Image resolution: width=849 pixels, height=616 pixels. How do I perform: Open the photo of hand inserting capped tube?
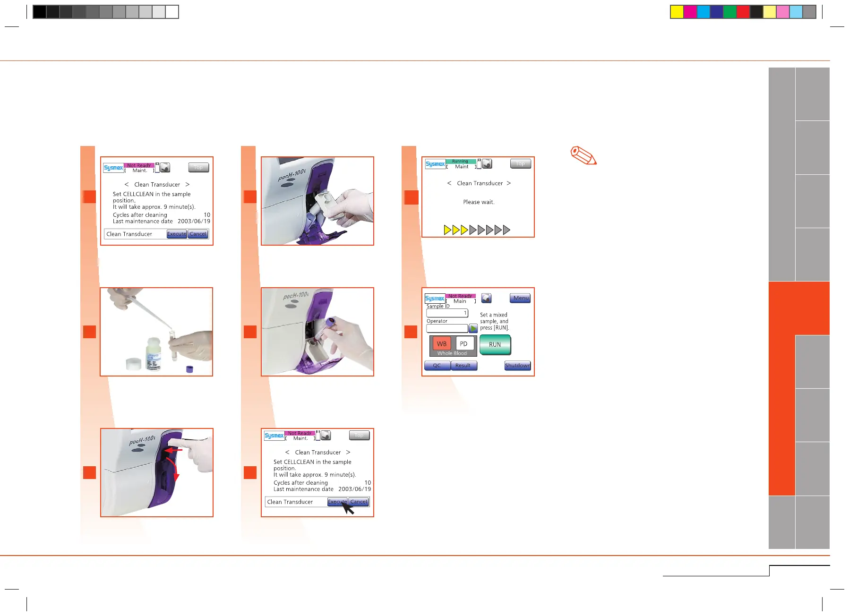click(317, 332)
